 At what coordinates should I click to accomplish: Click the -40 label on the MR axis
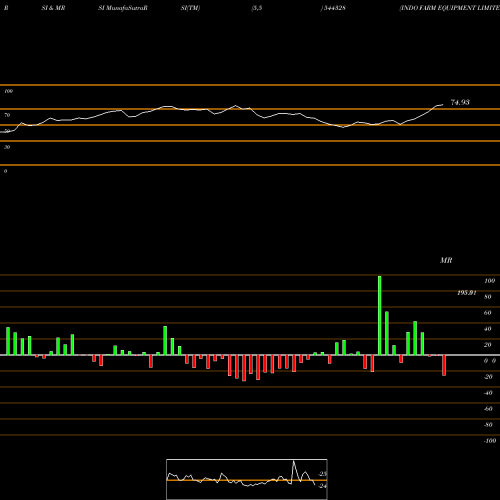(x=488, y=393)
